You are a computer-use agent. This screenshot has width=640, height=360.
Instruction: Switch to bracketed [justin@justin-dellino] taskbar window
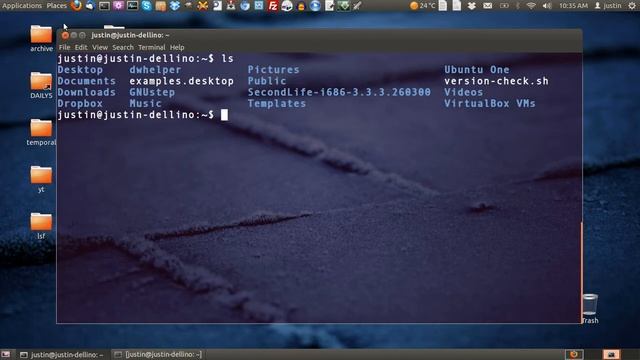158,355
